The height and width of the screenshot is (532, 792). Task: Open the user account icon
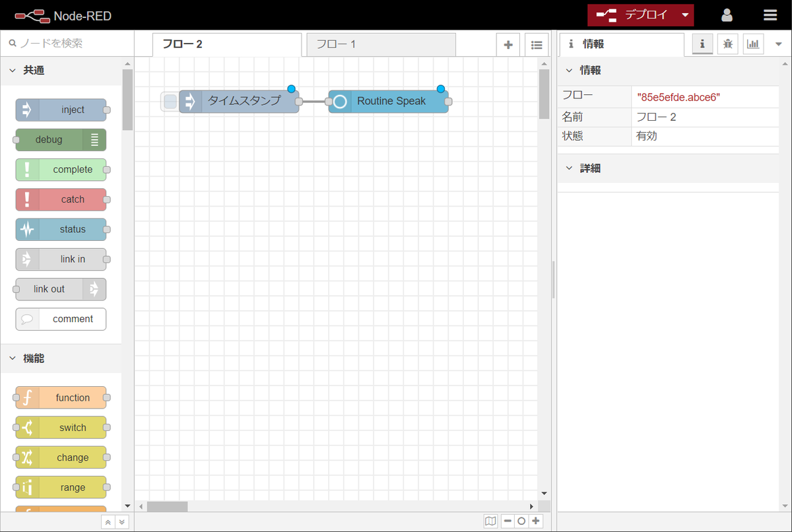727,15
